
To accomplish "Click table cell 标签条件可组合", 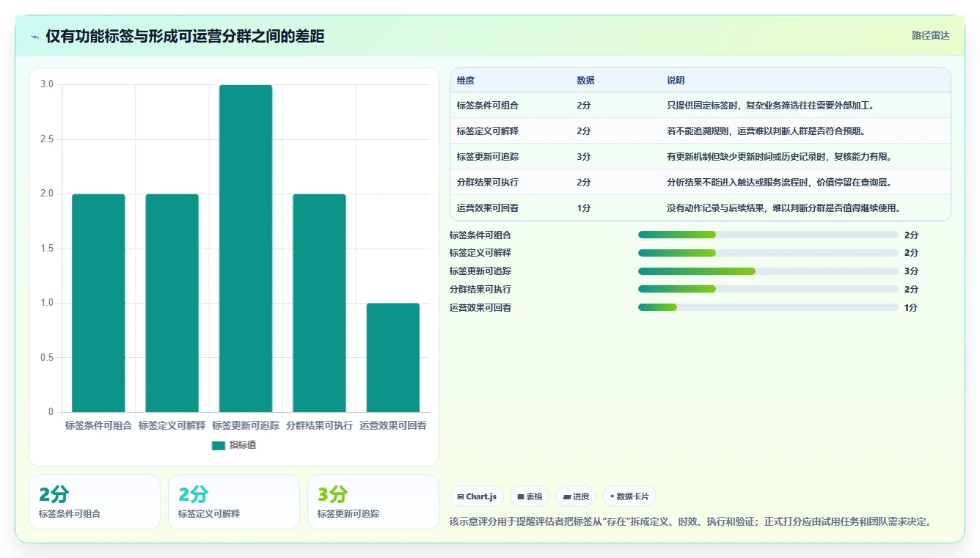I will click(488, 106).
